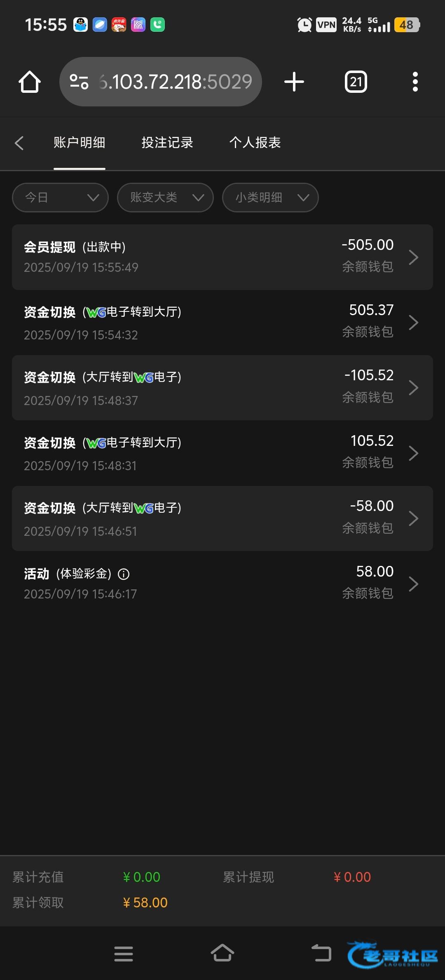Open the 今日 date filter dropdown
Image resolution: width=445 pixels, height=980 pixels.
tap(60, 198)
